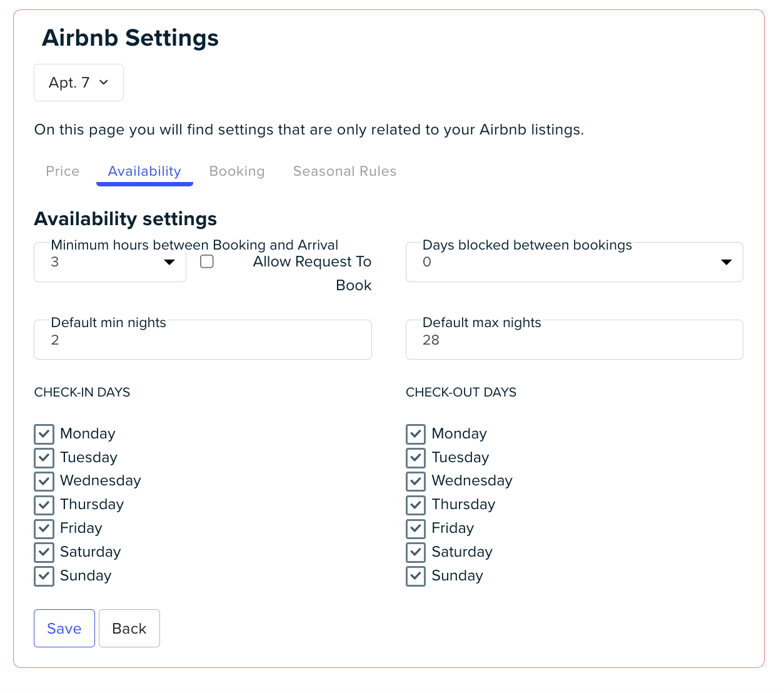Screen dimensions: 784x693
Task: Uncheck Tuesday under Check-out days
Action: click(x=416, y=458)
